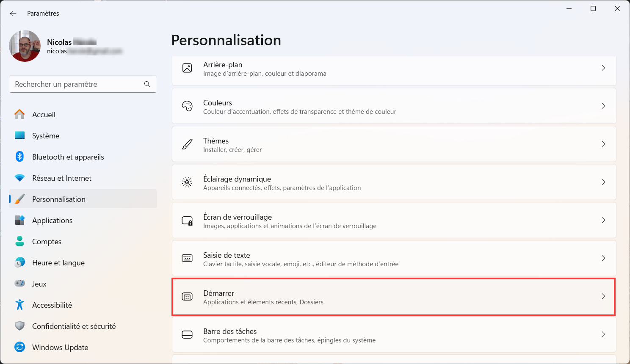Click the Démarrer row chevron
The width and height of the screenshot is (630, 364).
click(603, 296)
